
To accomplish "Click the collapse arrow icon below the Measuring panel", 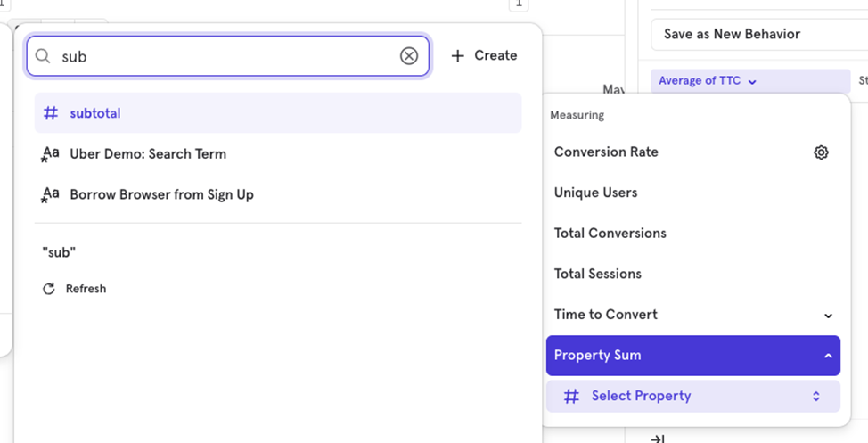I will 658,438.
